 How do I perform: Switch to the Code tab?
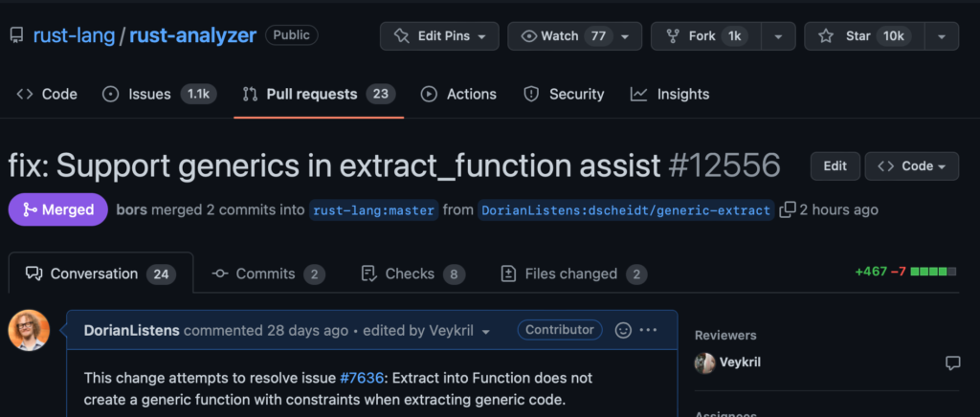click(47, 95)
